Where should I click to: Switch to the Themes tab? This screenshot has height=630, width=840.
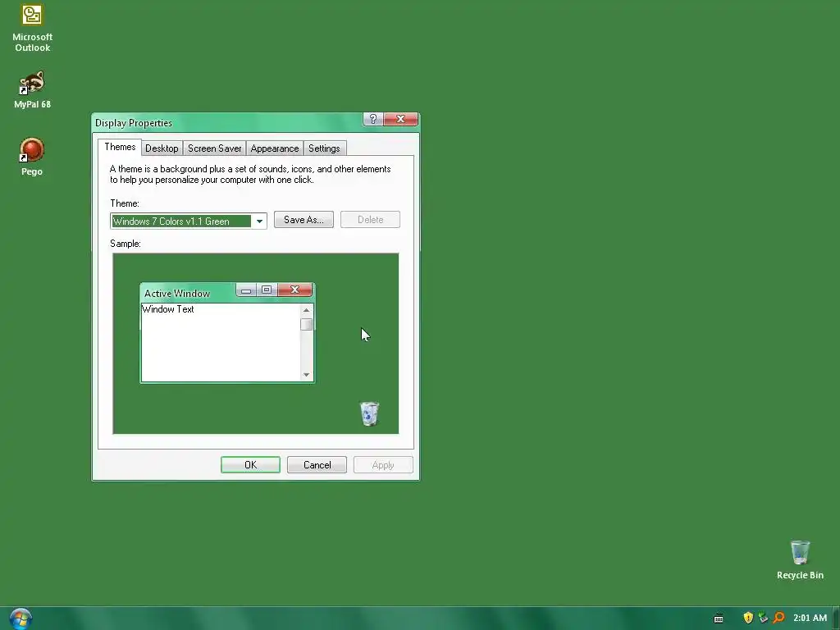click(x=120, y=147)
